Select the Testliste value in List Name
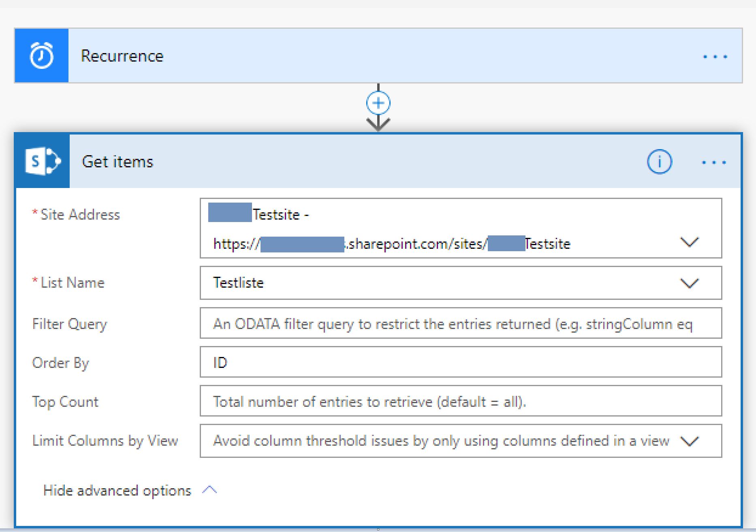 pos(238,283)
